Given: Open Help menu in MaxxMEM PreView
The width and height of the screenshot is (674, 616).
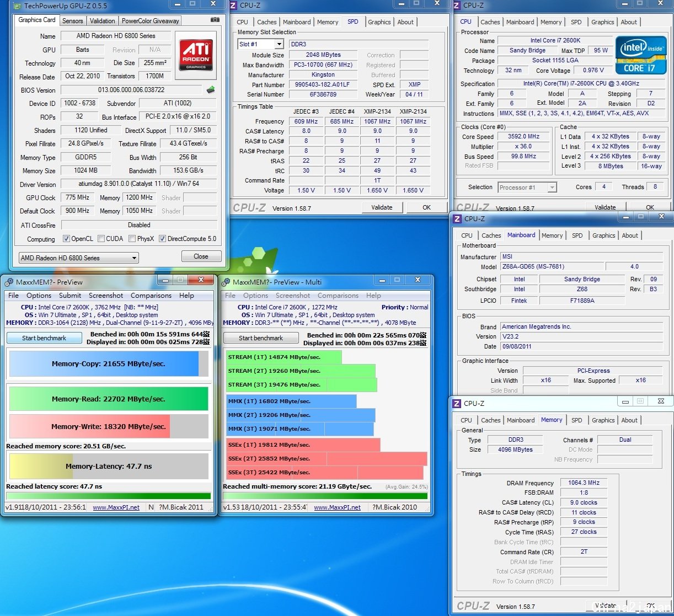Looking at the screenshot, I should click(x=186, y=296).
